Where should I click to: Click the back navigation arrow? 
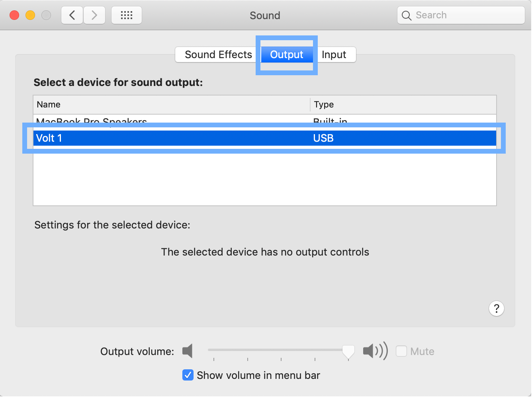click(72, 15)
